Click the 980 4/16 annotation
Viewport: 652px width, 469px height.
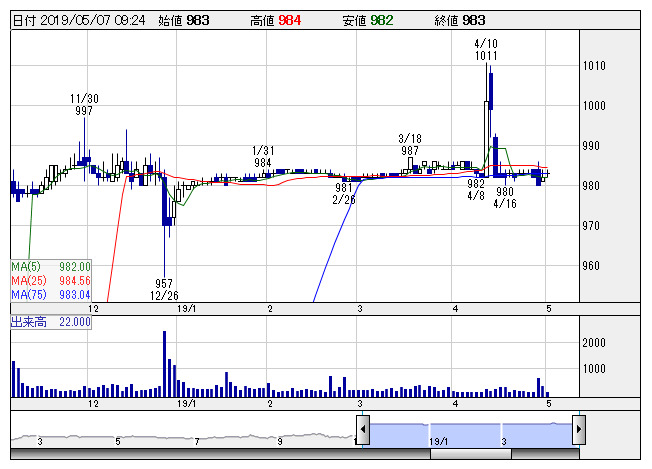point(505,197)
